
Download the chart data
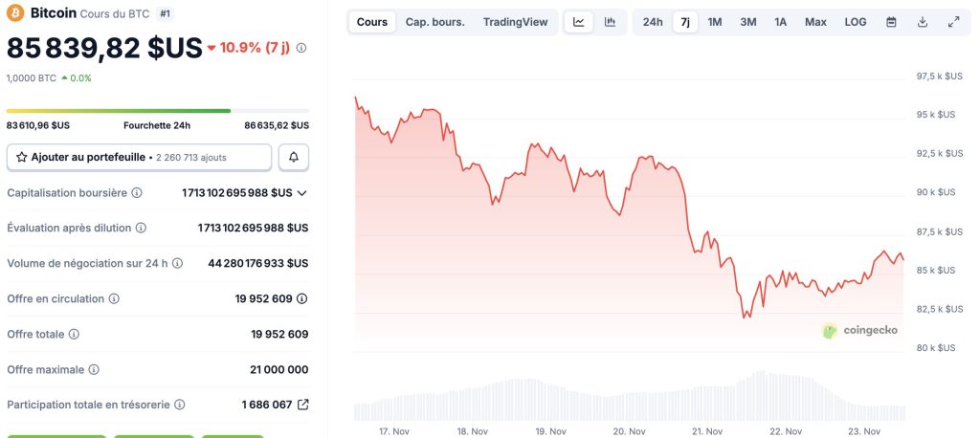[923, 22]
